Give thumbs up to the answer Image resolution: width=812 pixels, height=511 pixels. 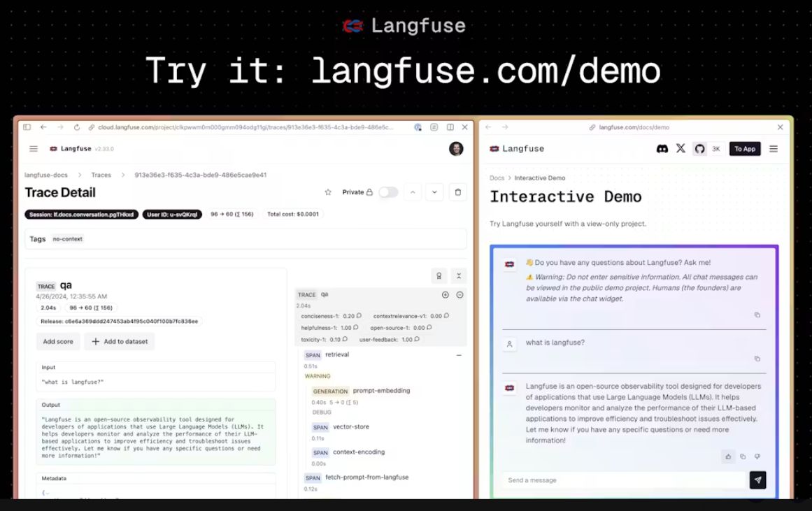pos(728,456)
